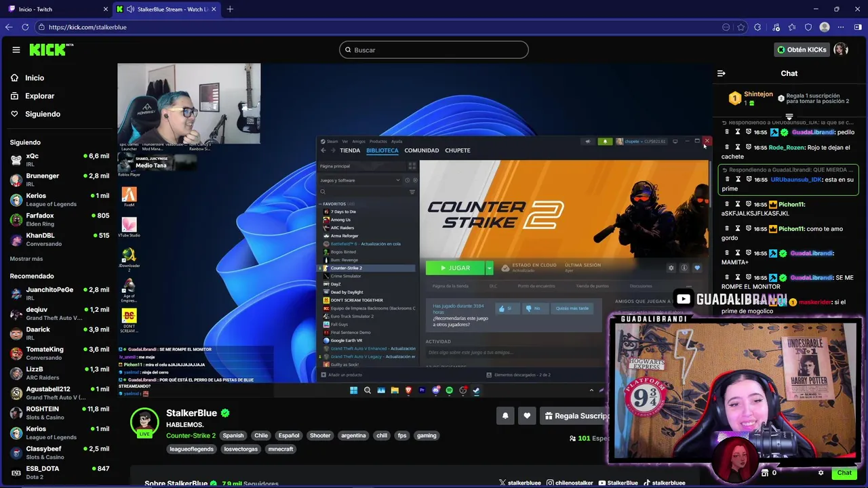Open KhanDBL channel avatar

[x=16, y=239]
